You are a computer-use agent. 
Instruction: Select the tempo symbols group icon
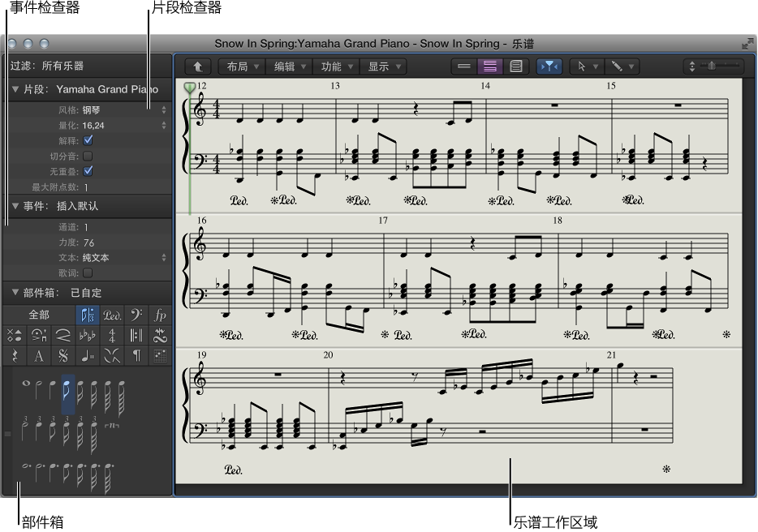pos(88,356)
